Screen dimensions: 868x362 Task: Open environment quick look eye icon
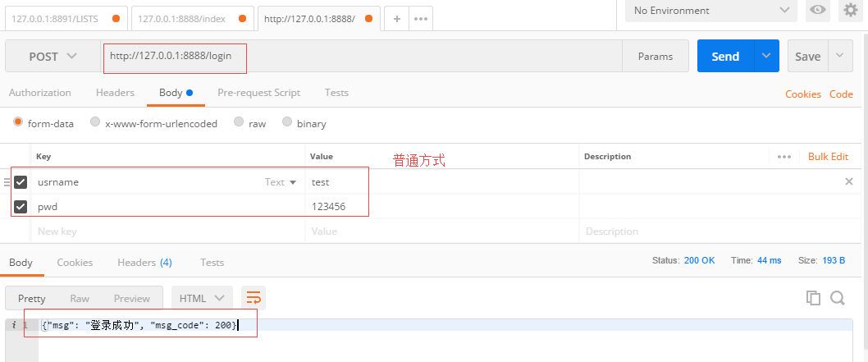[x=817, y=10]
